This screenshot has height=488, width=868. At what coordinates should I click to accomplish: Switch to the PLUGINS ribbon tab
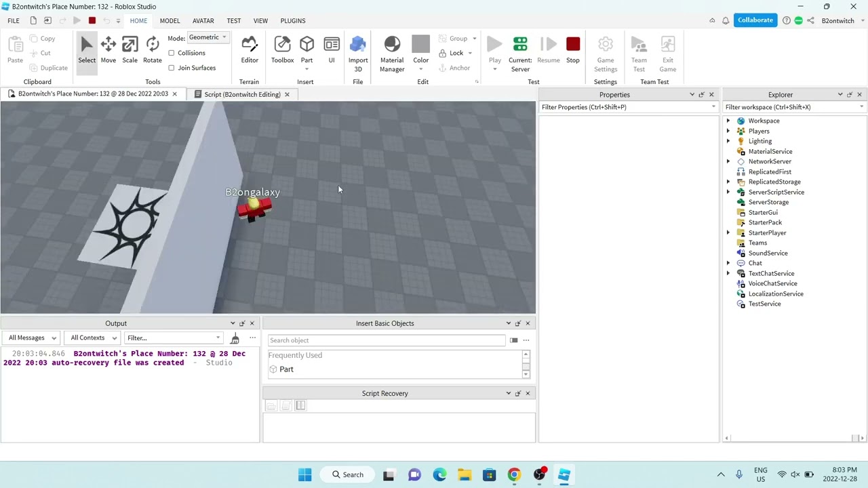pyautogui.click(x=293, y=20)
